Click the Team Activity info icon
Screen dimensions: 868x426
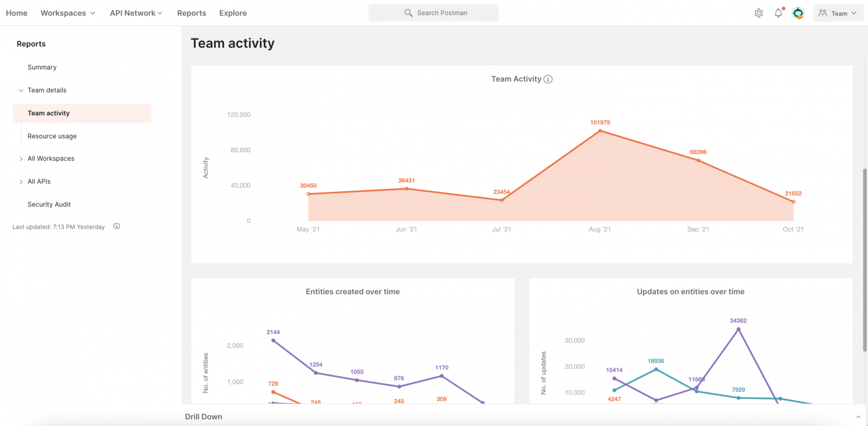(x=548, y=79)
